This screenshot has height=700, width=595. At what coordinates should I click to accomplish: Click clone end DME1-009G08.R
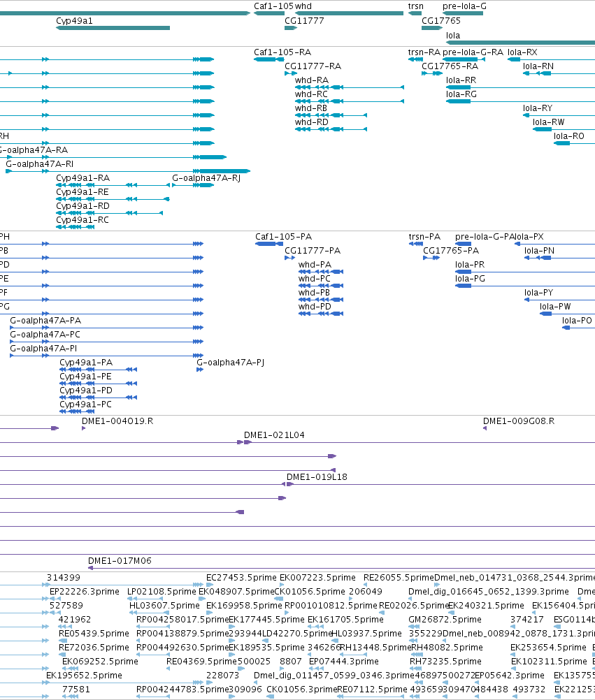click(x=519, y=421)
